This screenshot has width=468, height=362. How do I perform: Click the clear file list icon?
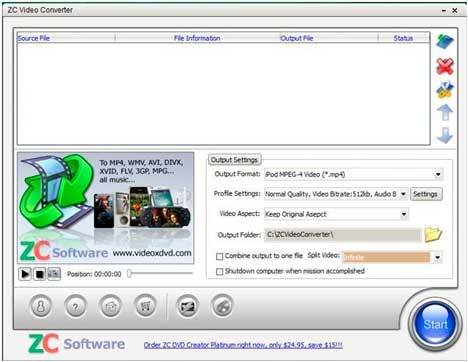445,89
